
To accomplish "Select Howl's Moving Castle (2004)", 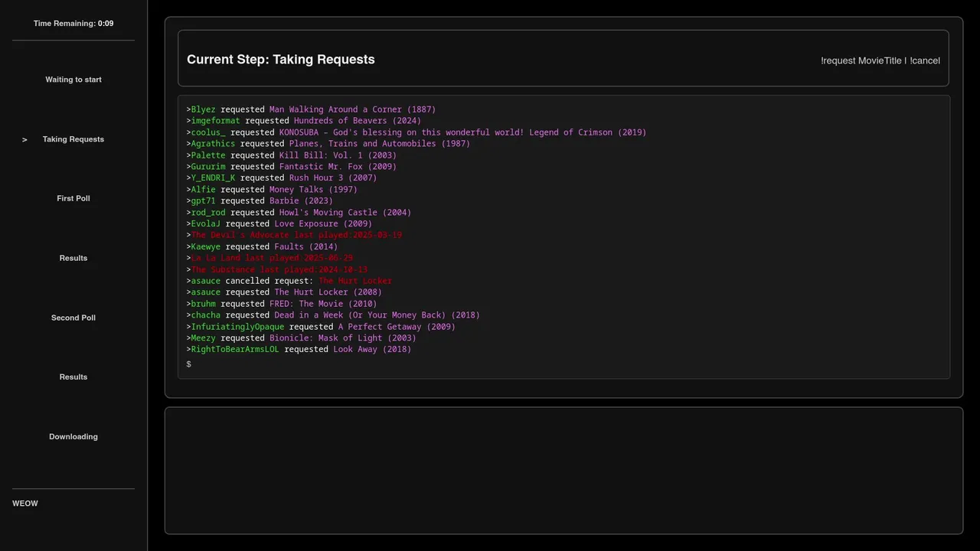I will (x=345, y=213).
